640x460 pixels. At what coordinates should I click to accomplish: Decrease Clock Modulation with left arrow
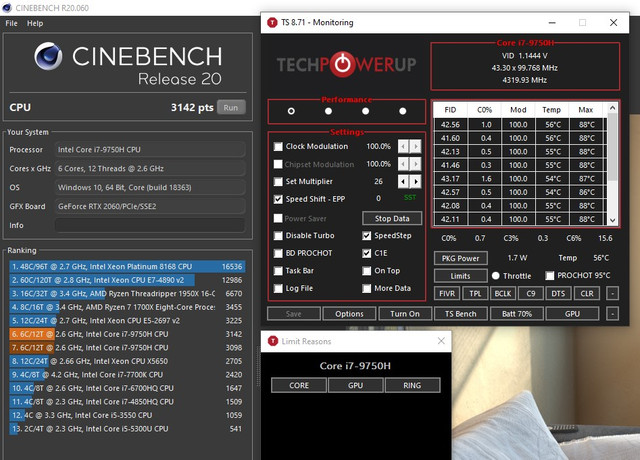pos(403,146)
